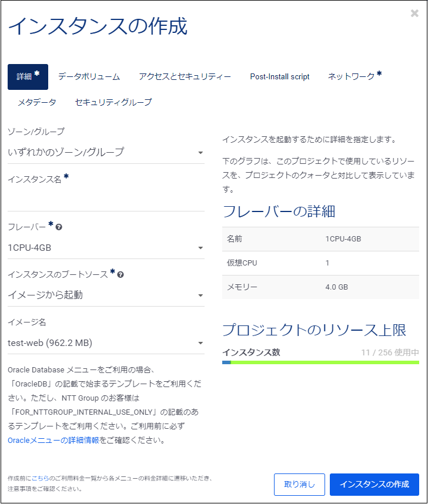Switch to the ネットワーク tab
This screenshot has height=504, width=428.
355,76
